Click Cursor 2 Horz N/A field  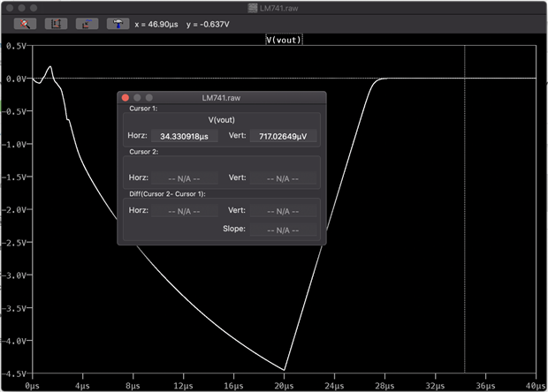[x=184, y=177]
